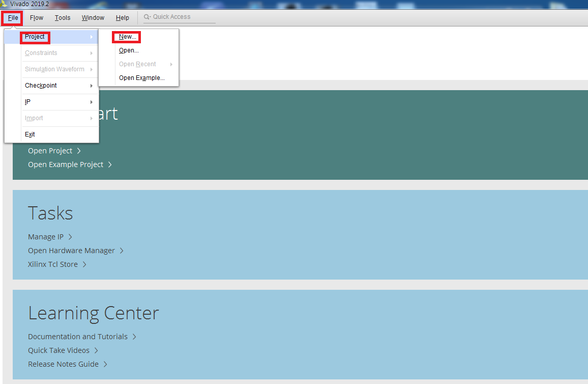Click the Open Project link
The width and height of the screenshot is (588, 384).
coord(50,151)
